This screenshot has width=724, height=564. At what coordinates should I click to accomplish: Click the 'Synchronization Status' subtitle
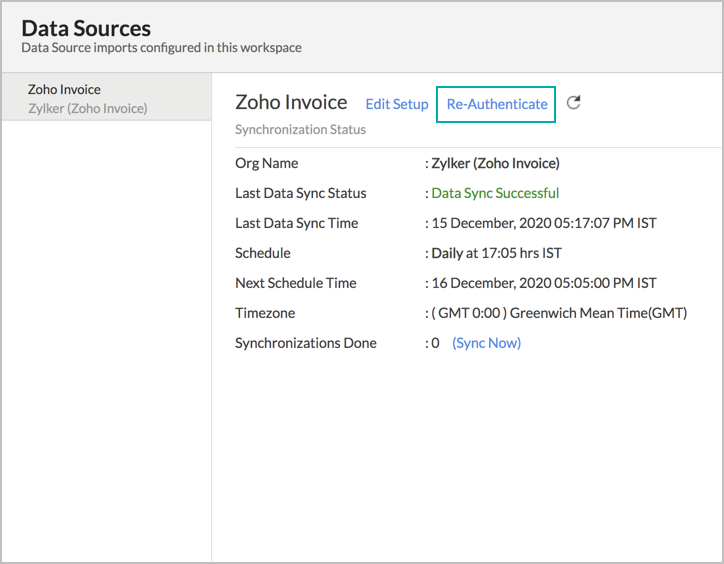click(x=300, y=130)
